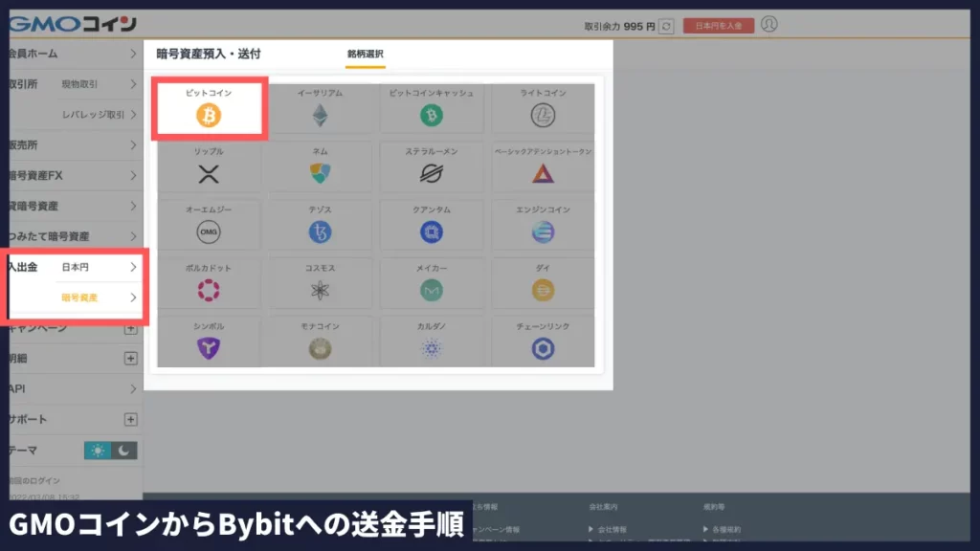Screen dimensions: 980x551
Task: Expand the 明細 section plus button
Action: coord(130,359)
